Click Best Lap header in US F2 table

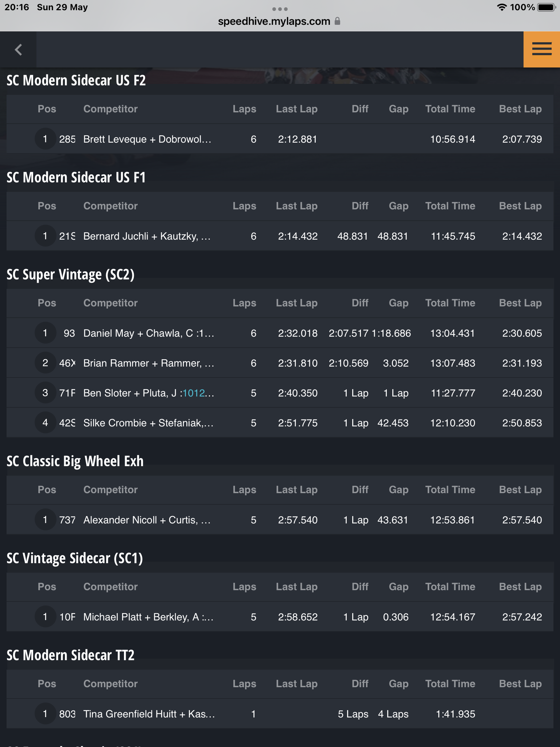pyautogui.click(x=520, y=109)
